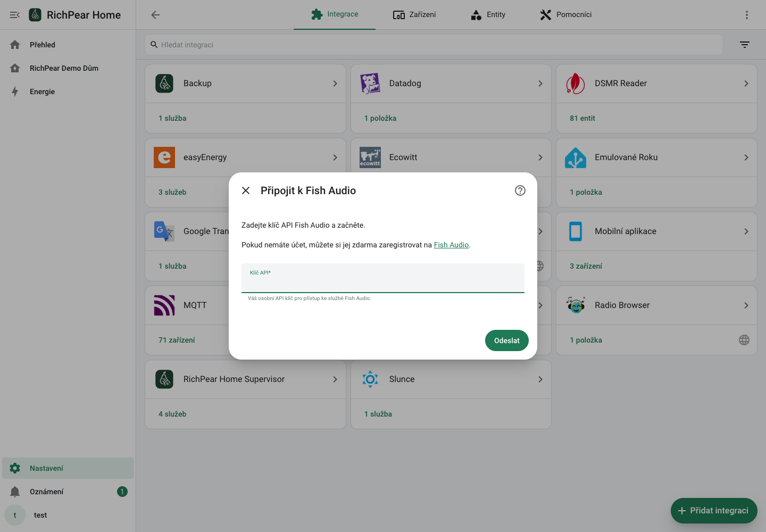Expand the Datadog integration chevron

pyautogui.click(x=540, y=84)
